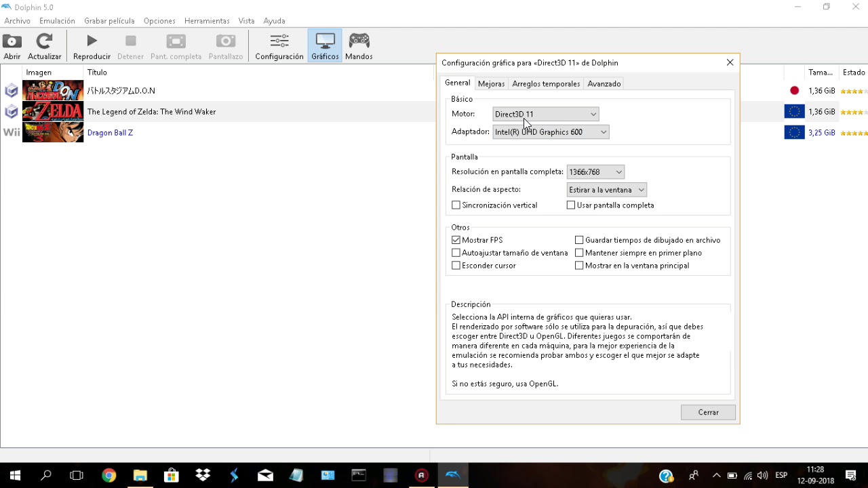This screenshot has height=488, width=868.
Task: Open the Grabar película menu
Action: coord(109,21)
